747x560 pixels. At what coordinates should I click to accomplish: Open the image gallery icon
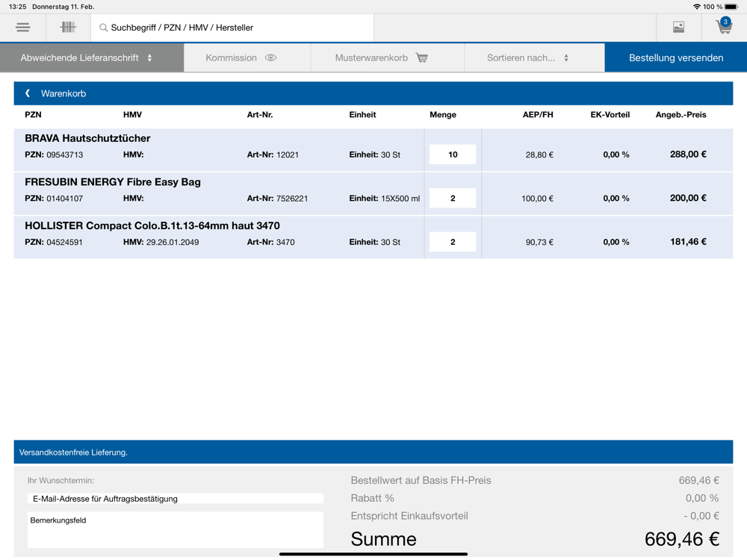click(x=678, y=28)
